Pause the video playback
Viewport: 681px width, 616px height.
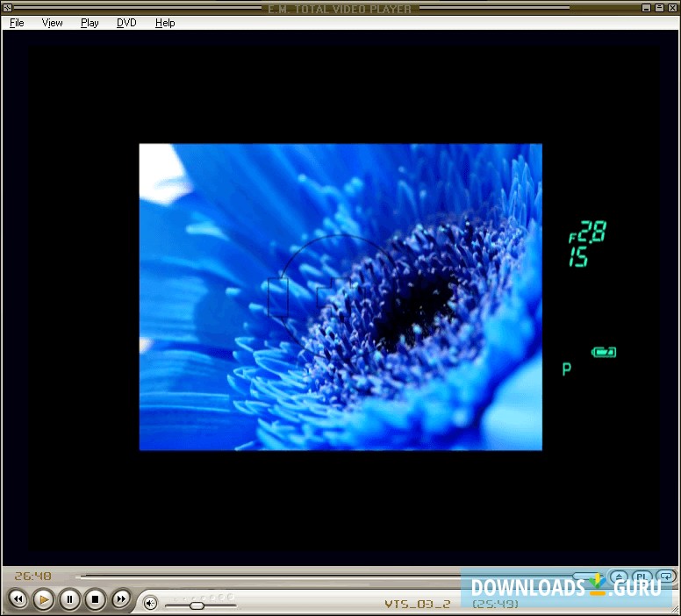point(69,599)
